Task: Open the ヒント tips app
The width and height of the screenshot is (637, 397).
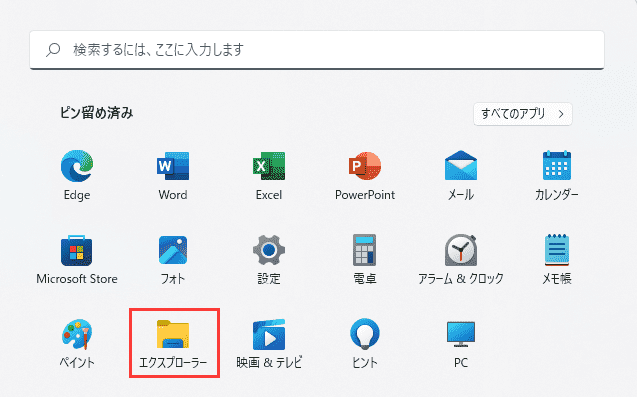Action: 365,343
